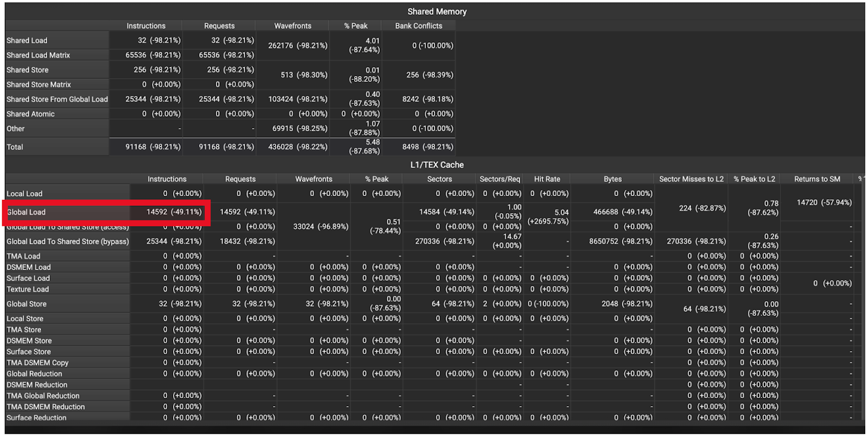Select the Shared Store From Global Load row
This screenshot has width=868, height=436.
coord(57,99)
